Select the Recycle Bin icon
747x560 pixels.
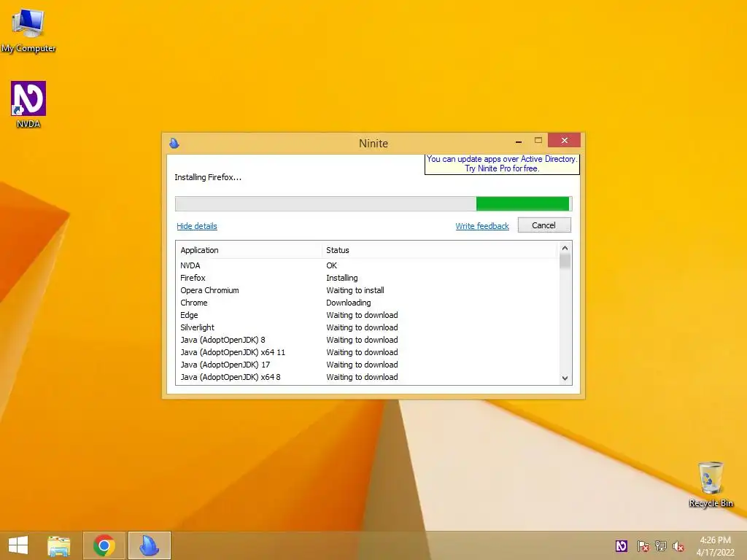click(x=711, y=484)
